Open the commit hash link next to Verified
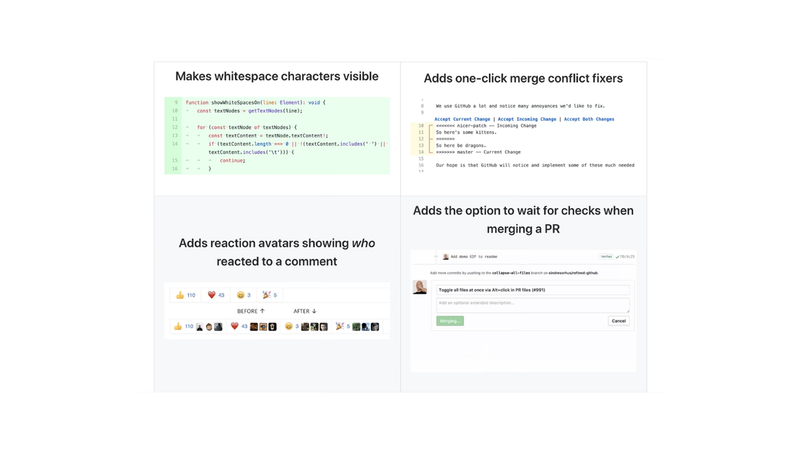 coord(627,257)
